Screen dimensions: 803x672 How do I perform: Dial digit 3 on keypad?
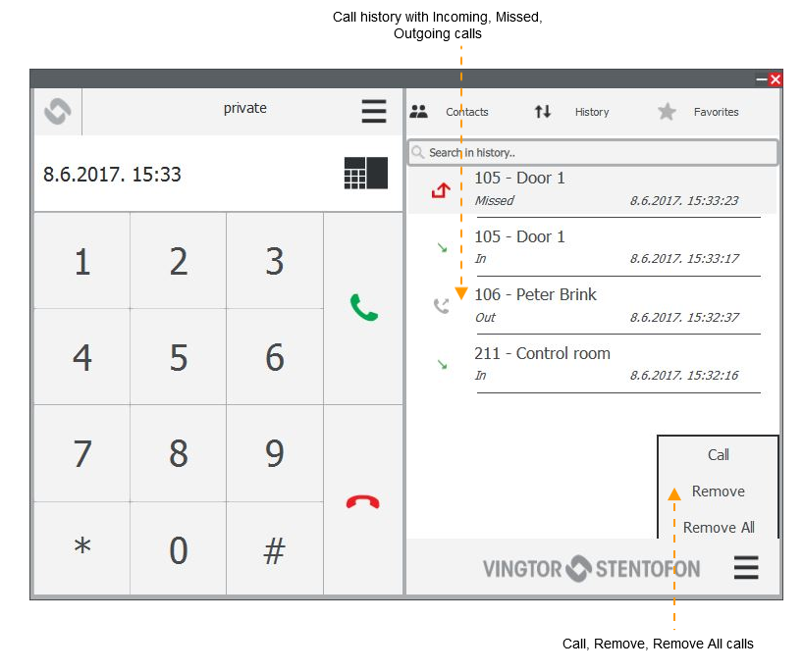pos(275,262)
